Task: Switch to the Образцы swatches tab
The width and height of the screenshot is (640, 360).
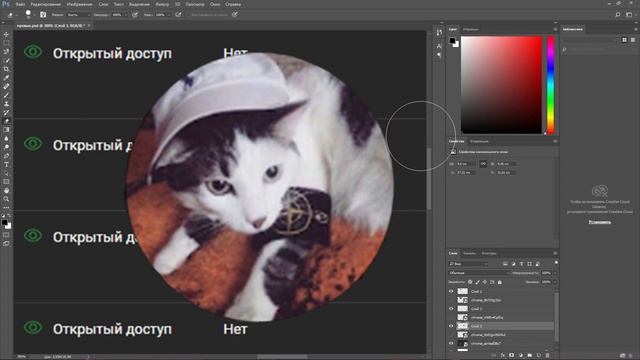Action: coord(471,29)
